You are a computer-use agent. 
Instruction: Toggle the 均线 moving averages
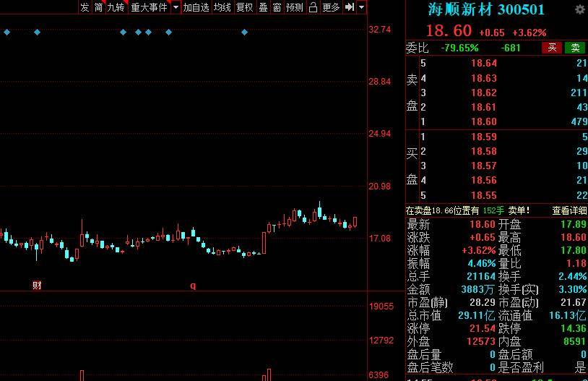[x=222, y=7]
